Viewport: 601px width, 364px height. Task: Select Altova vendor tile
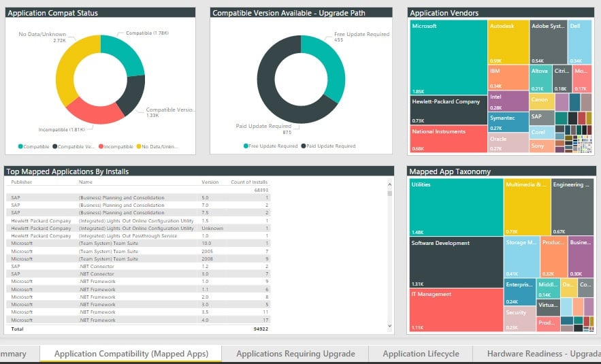[x=540, y=78]
